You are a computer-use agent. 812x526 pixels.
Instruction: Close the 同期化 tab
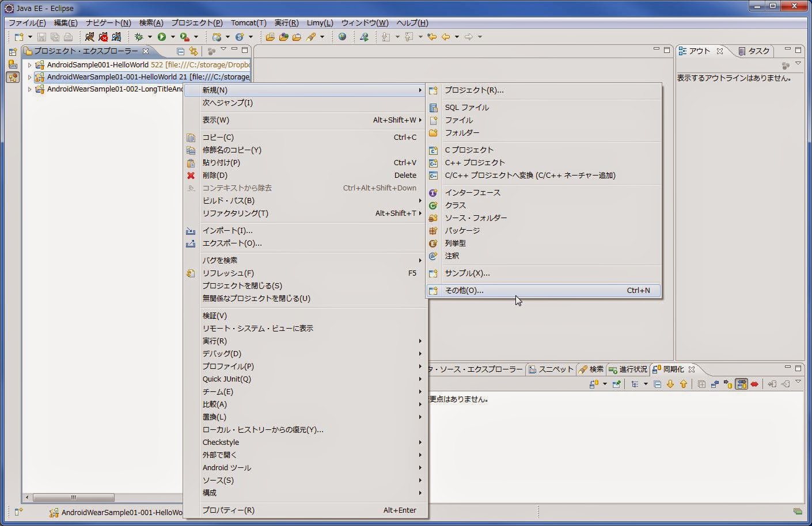coord(692,369)
